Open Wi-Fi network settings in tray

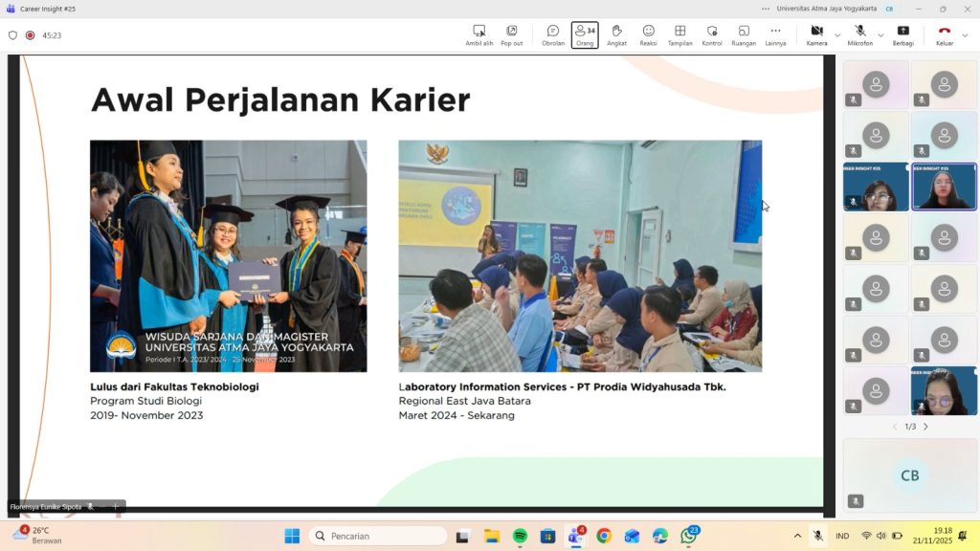pos(866,536)
